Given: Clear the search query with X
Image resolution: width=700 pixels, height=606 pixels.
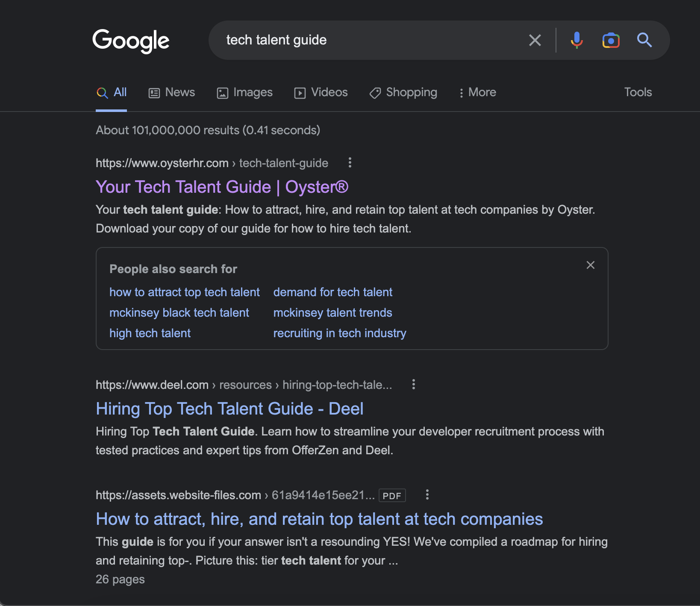Looking at the screenshot, I should (535, 40).
